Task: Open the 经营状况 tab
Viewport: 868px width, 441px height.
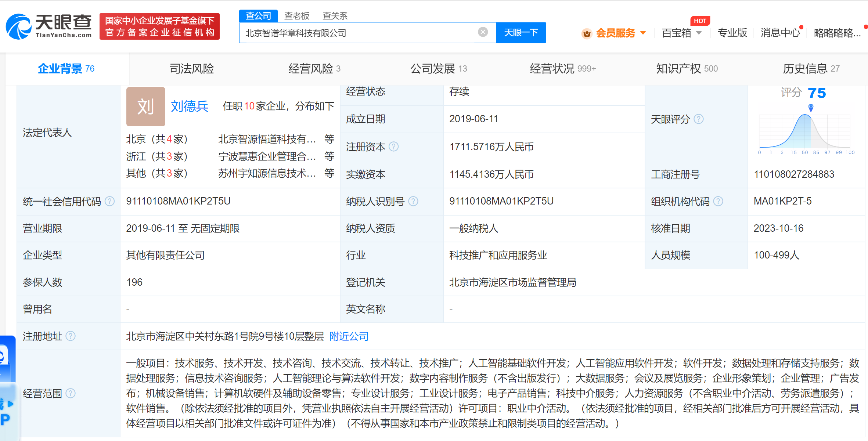Action: pos(563,69)
